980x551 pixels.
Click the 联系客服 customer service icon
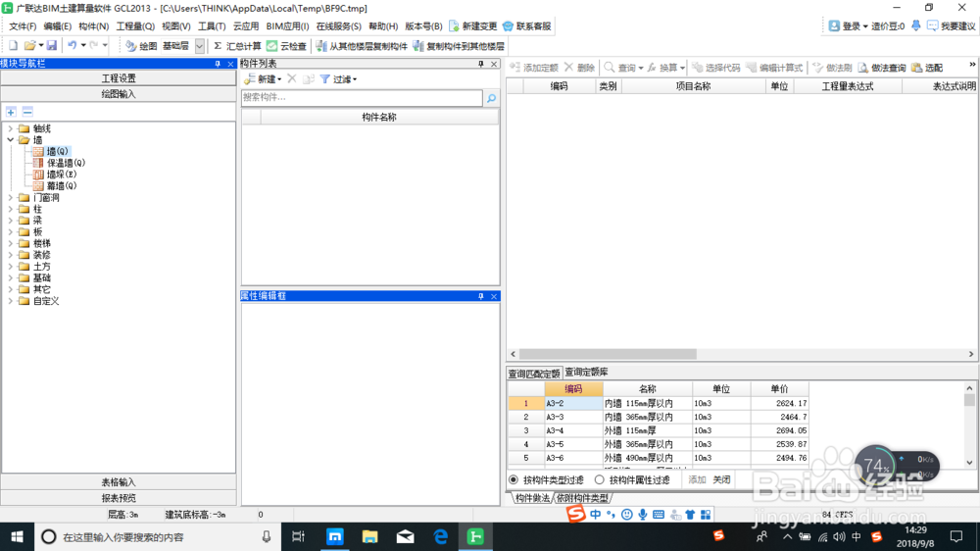pos(508,26)
